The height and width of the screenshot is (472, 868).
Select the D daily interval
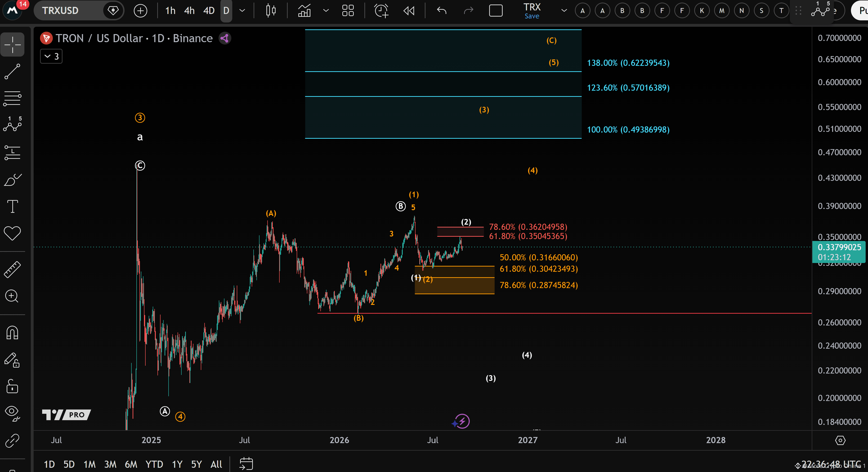[226, 11]
